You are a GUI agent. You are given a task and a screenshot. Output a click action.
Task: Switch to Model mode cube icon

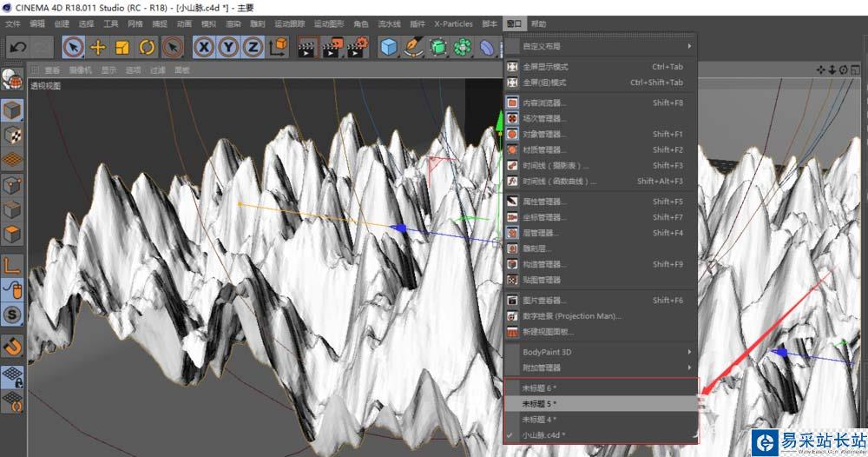(x=12, y=111)
